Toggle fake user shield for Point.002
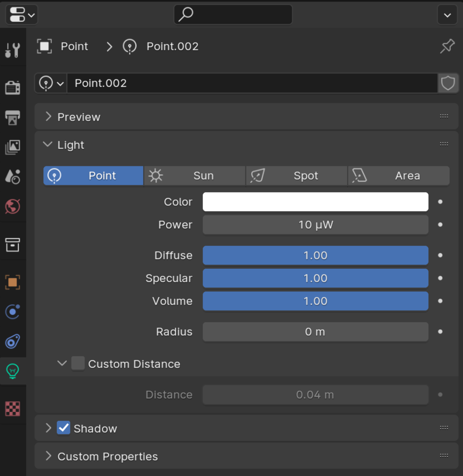This screenshot has height=476, width=463. 448,83
